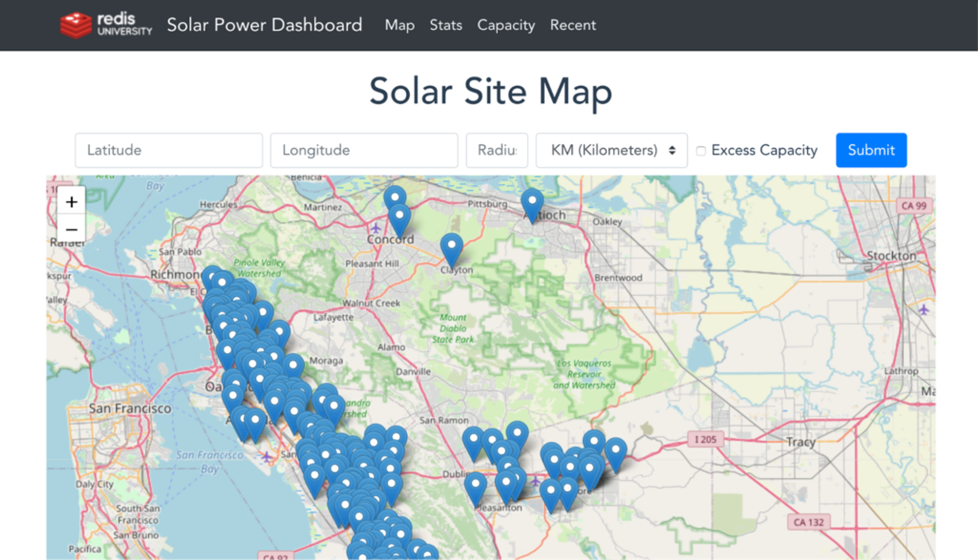Click the Stockton label on the map

tap(891, 256)
